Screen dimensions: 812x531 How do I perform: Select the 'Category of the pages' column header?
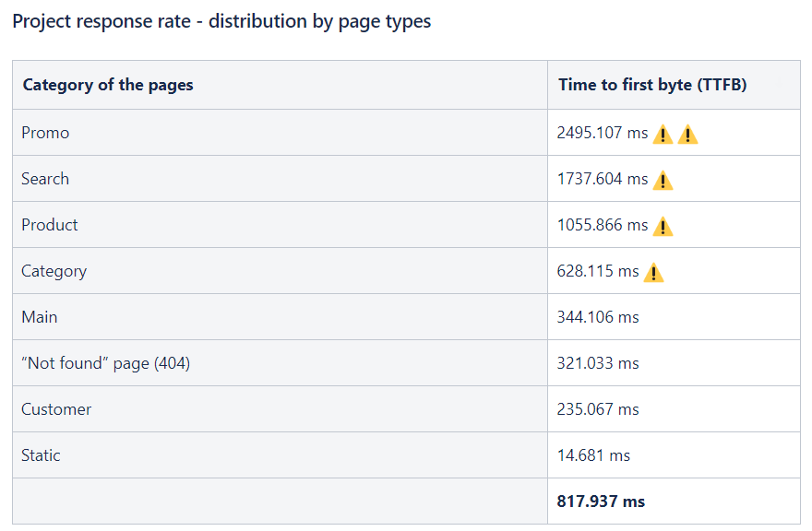click(x=108, y=85)
